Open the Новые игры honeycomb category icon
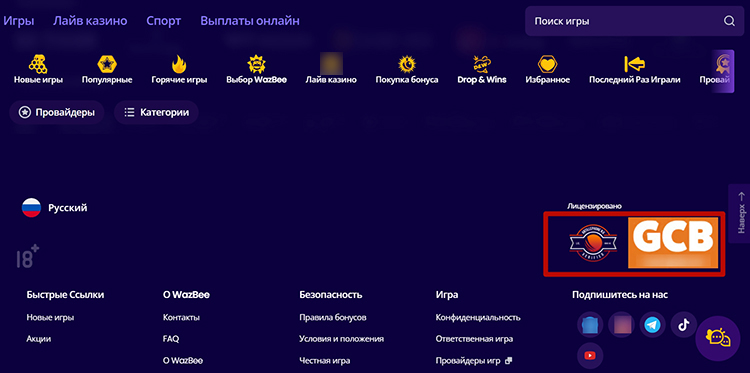 click(38, 64)
